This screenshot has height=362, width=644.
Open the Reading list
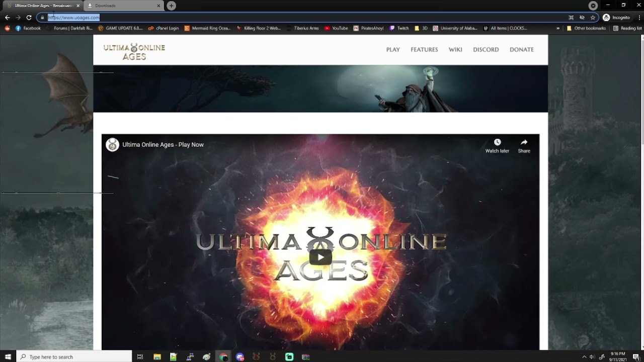pos(627,28)
